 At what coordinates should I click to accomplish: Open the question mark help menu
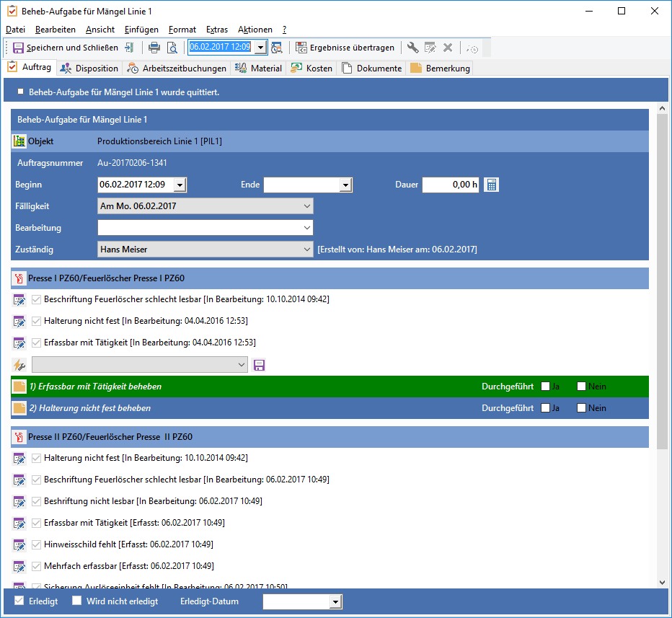point(284,30)
